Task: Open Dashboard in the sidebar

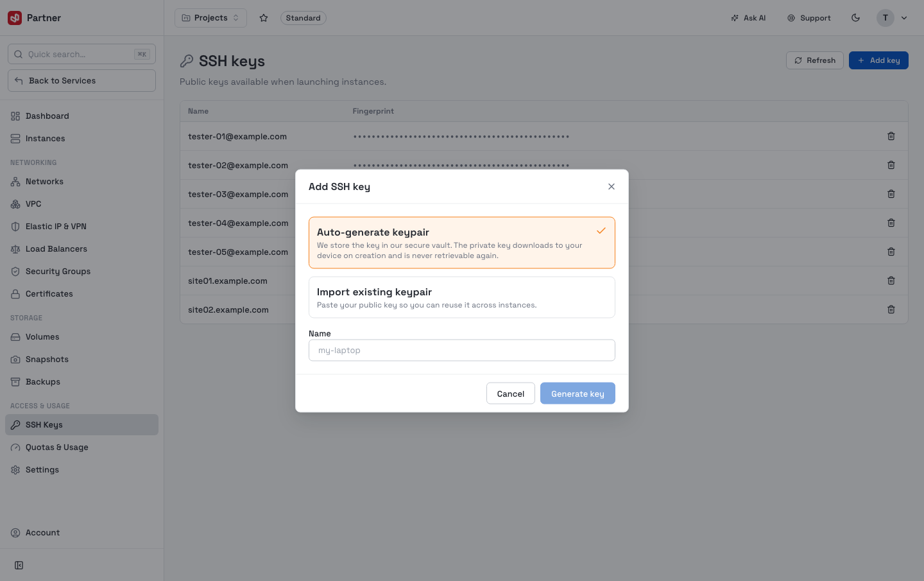Action: pos(81,116)
